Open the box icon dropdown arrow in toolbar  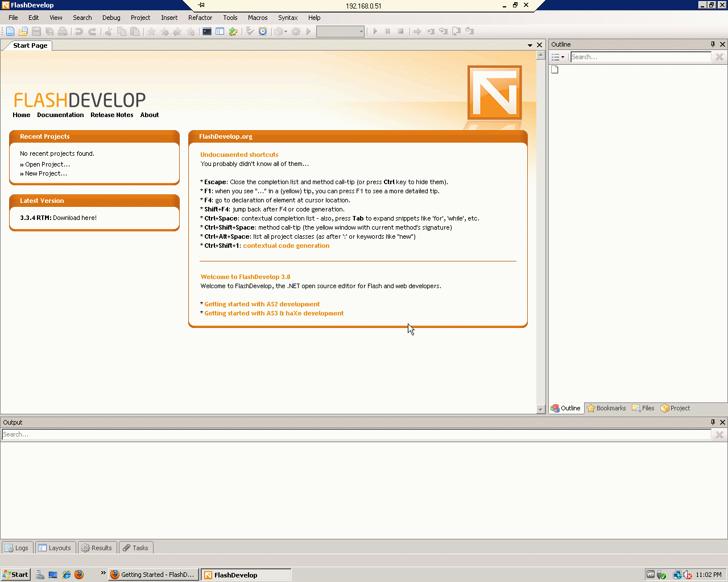tap(286, 31)
